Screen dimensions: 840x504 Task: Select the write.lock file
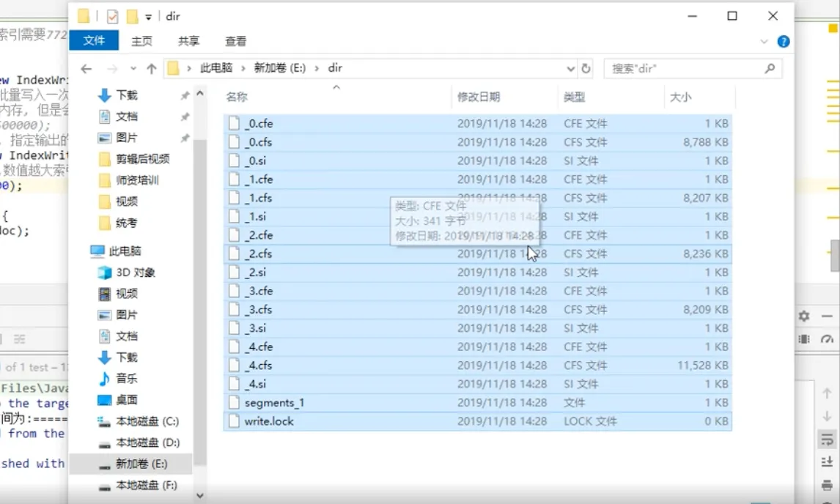coord(477,421)
